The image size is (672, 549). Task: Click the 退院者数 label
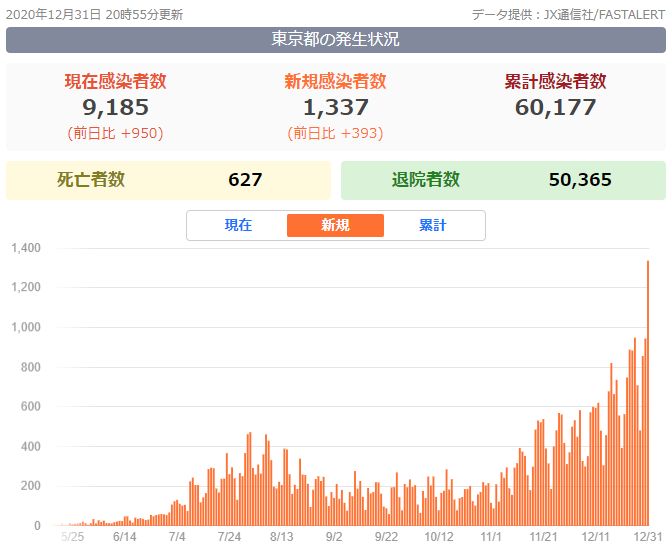(x=426, y=179)
